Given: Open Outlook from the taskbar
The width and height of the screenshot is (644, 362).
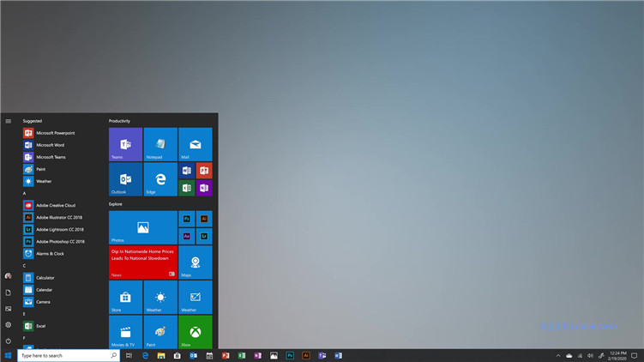Looking at the screenshot, I should [193, 355].
